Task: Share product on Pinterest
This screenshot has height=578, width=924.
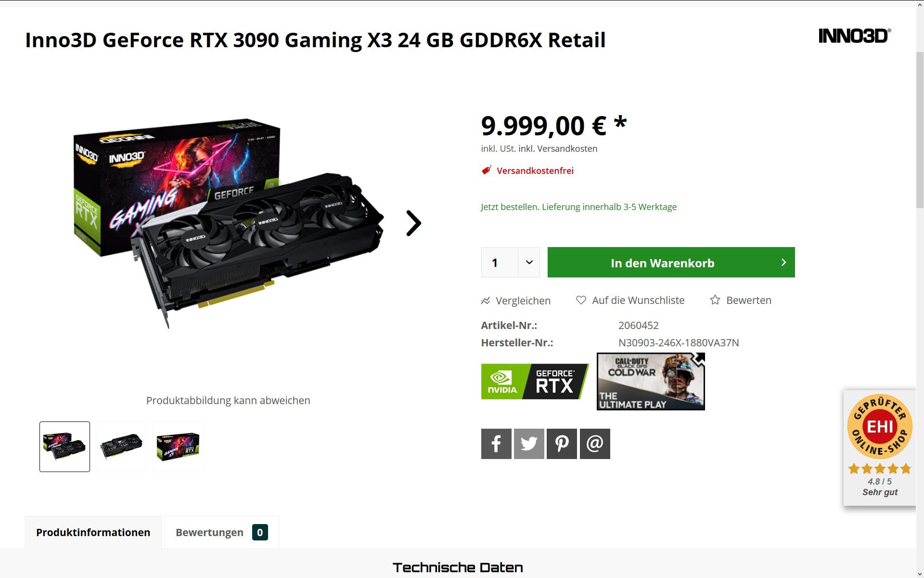Action: click(562, 444)
